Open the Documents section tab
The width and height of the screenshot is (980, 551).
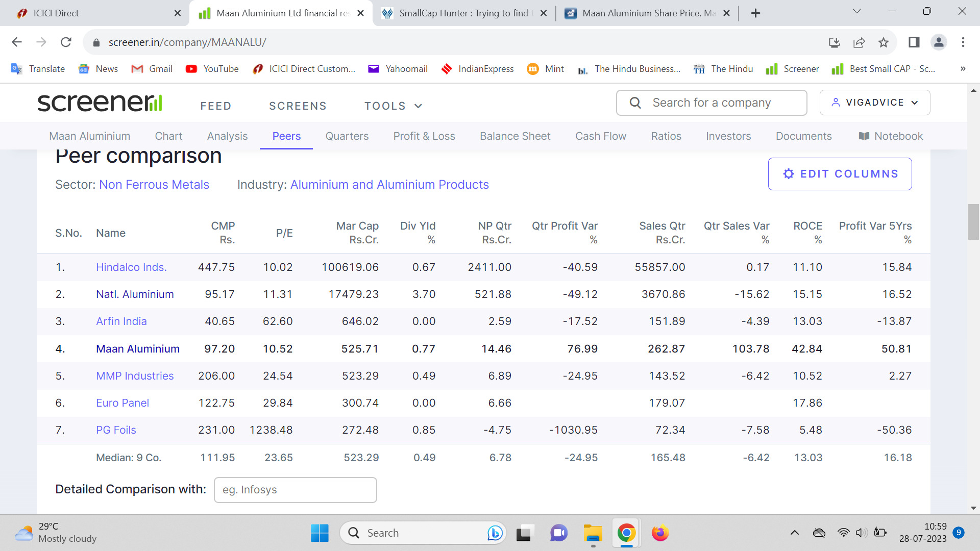(804, 136)
